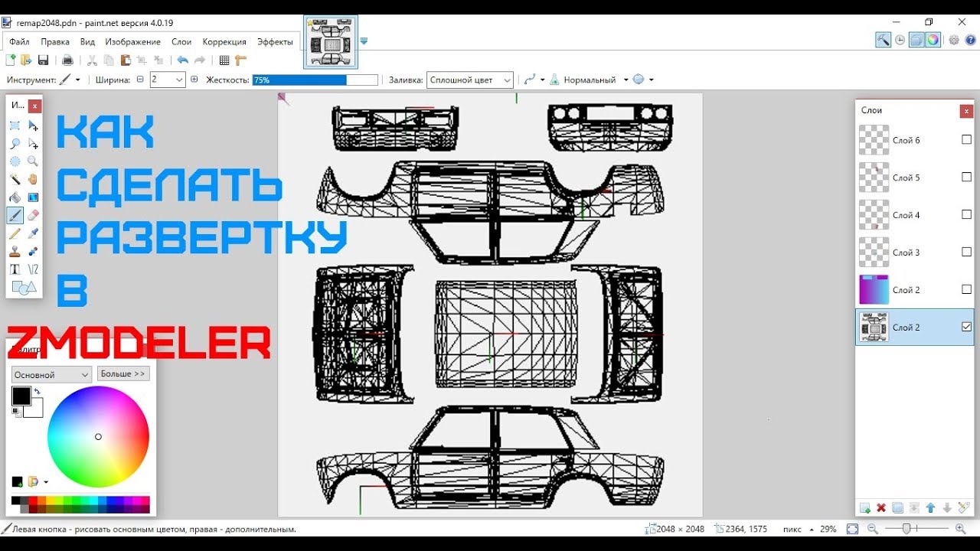Toggle the History window button
The width and height of the screenshot is (980, 551).
click(x=900, y=41)
